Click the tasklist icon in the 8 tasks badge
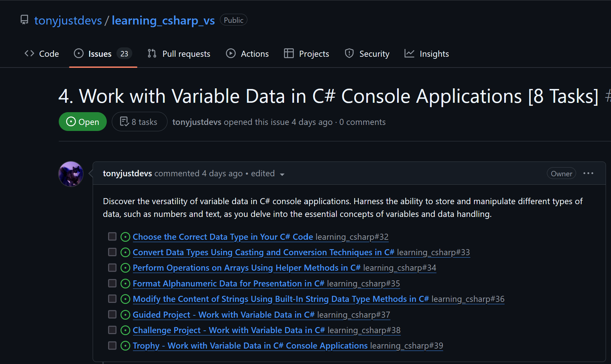Viewport: 611px width, 364px height. [x=124, y=122]
